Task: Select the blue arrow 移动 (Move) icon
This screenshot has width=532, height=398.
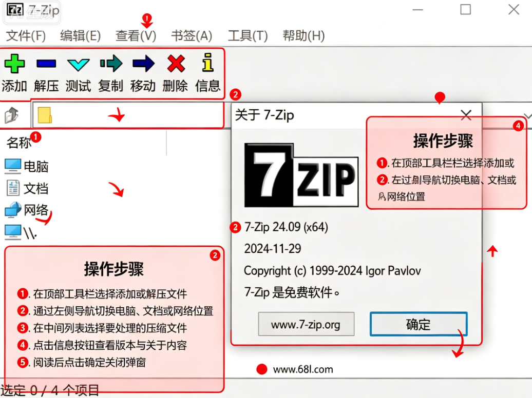Action: click(x=143, y=64)
